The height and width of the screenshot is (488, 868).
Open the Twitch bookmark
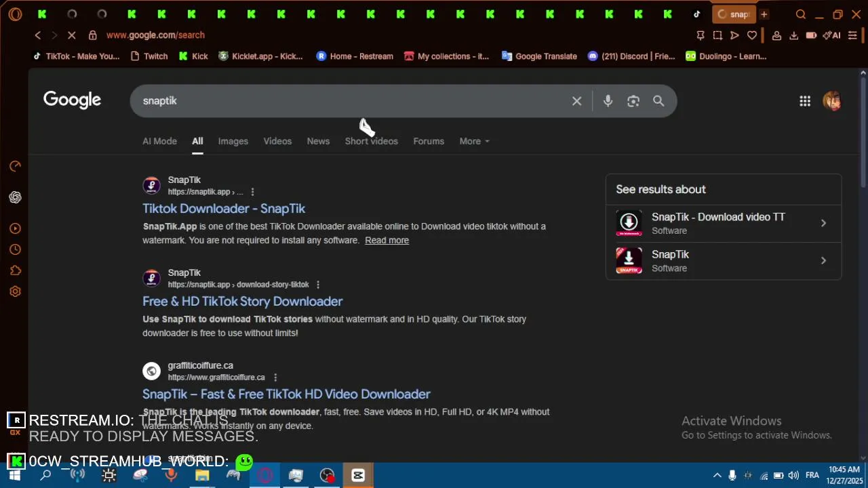pos(149,56)
